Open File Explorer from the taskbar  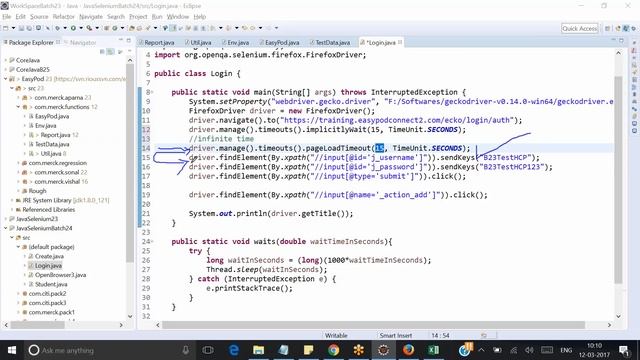pos(258,350)
